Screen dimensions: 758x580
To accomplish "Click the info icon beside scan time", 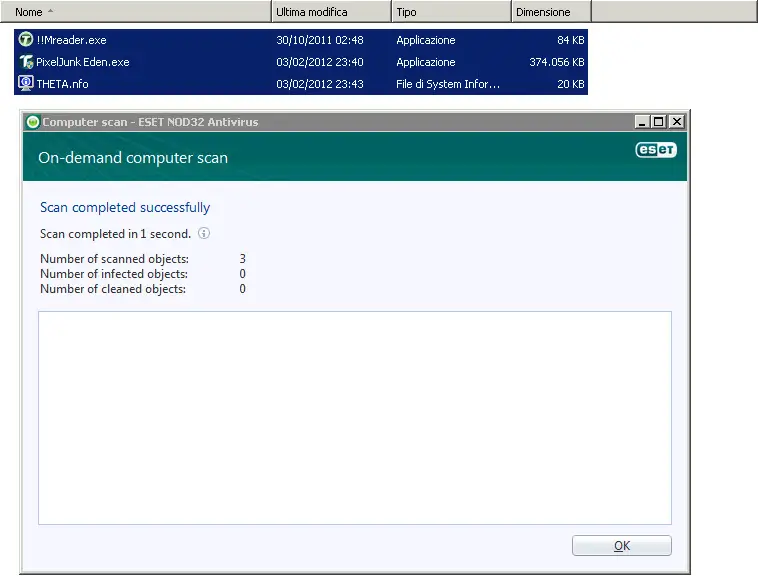I will (x=204, y=233).
